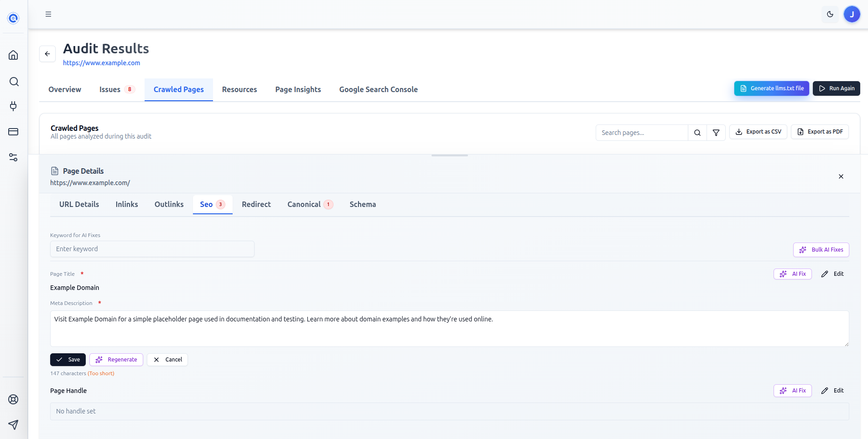Open the Help lifebuoy icon
The height and width of the screenshot is (439, 868).
(x=13, y=399)
